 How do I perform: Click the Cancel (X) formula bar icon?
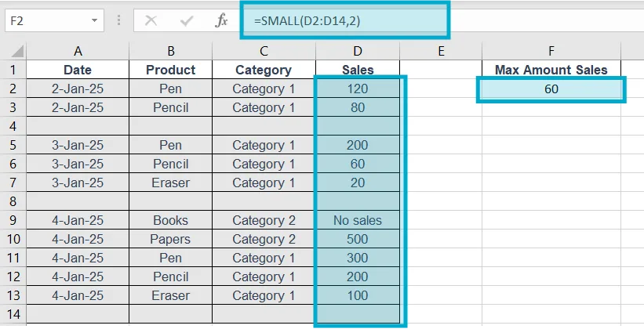(x=152, y=20)
